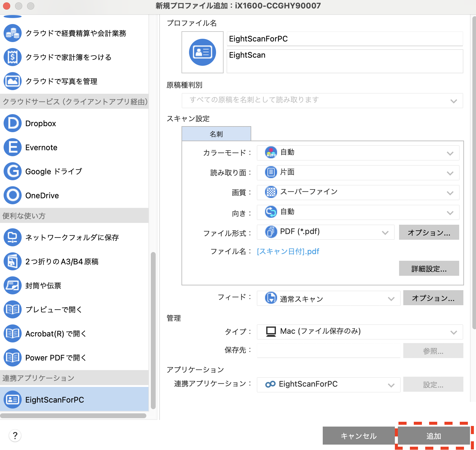Expand the 画質 dropdown
This screenshot has height=450, width=476.
(x=358, y=193)
